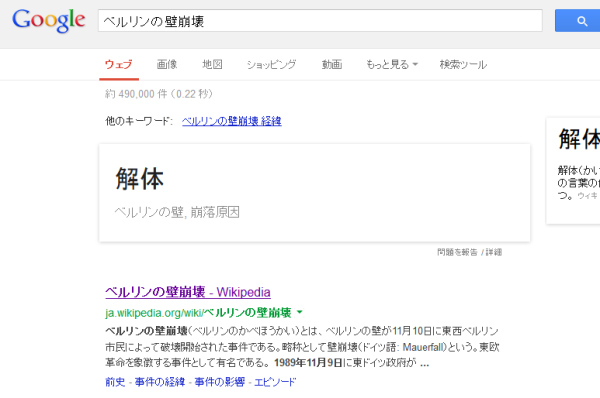The width and height of the screenshot is (600, 398).
Task: Click the blue magnifier search button
Action: pos(577,21)
